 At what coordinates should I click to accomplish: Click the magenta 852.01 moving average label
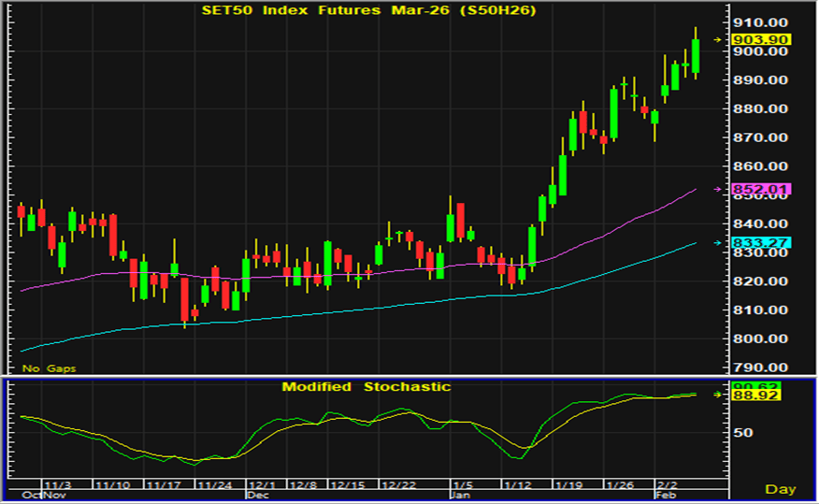(763, 190)
